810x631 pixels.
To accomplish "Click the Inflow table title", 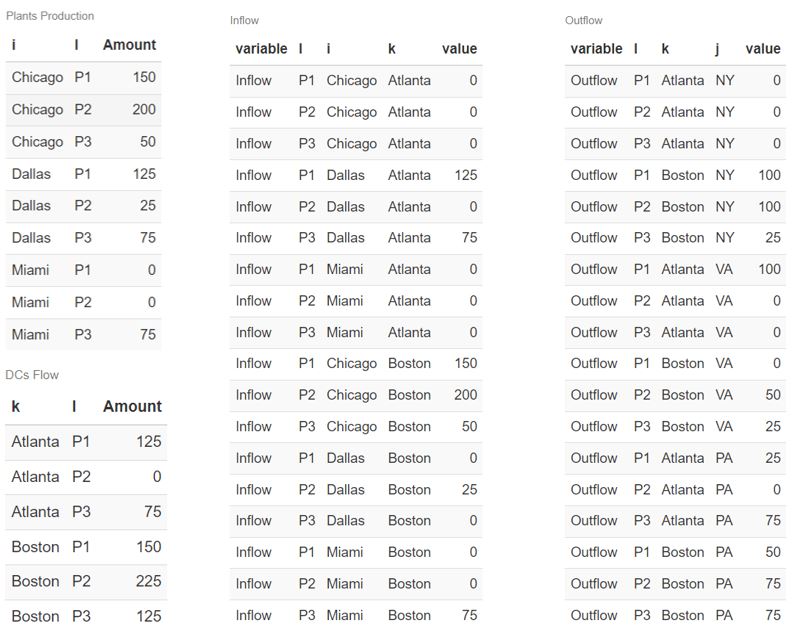I will [244, 21].
